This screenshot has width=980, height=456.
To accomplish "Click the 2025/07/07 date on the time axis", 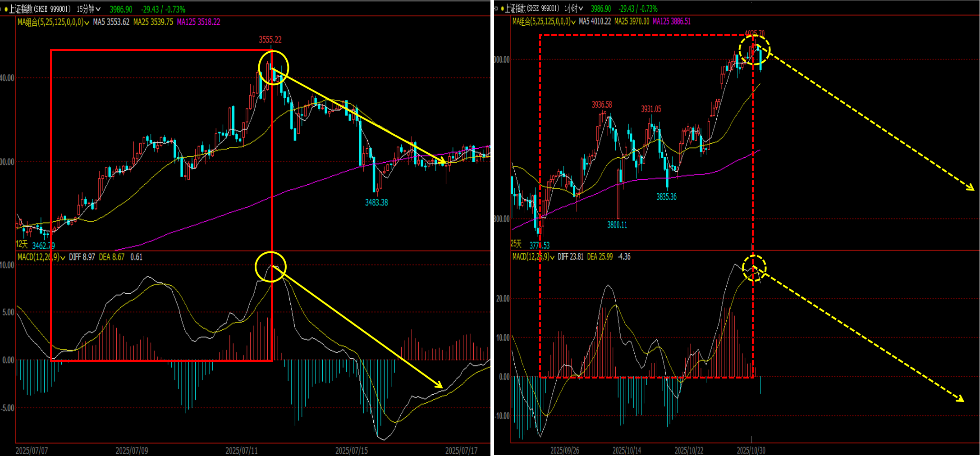I will (32, 451).
